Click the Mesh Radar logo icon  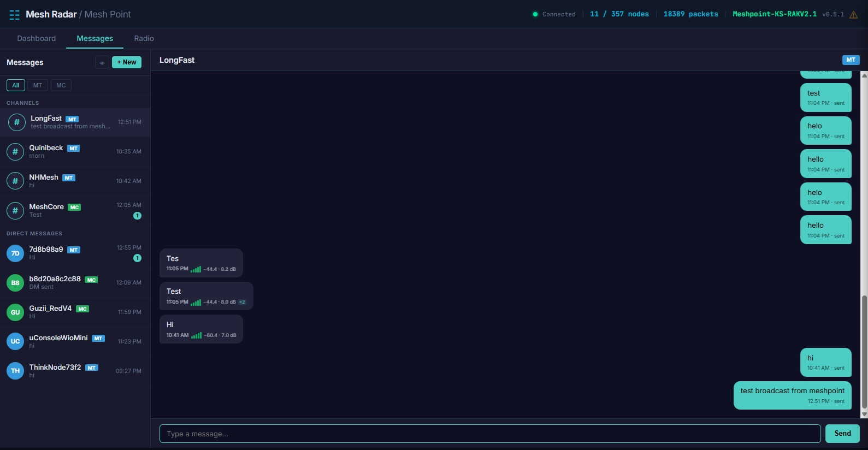15,15
